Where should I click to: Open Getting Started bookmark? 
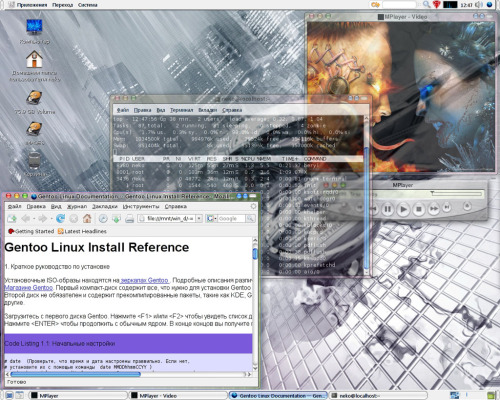coord(31,231)
